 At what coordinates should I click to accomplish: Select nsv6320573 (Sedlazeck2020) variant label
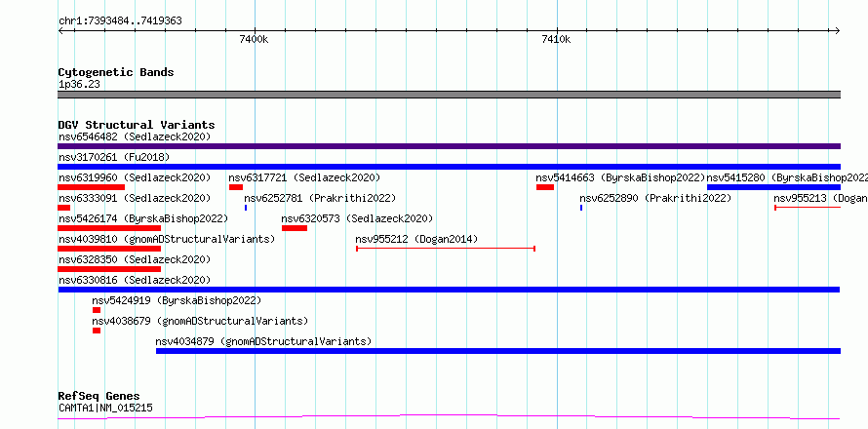[x=357, y=218]
